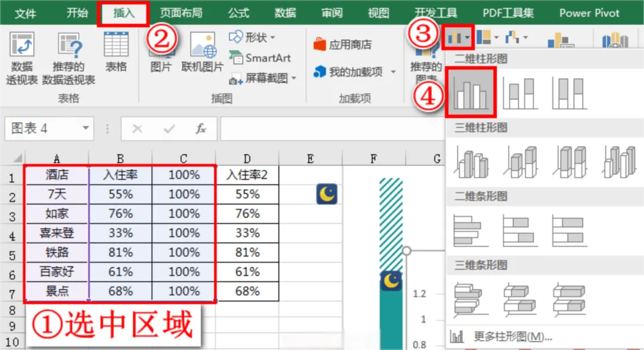Click the moon icon on the chart bar

391,281
